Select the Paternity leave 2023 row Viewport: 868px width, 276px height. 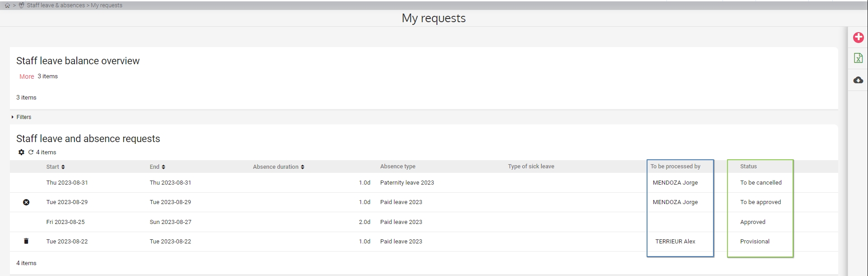coord(407,183)
